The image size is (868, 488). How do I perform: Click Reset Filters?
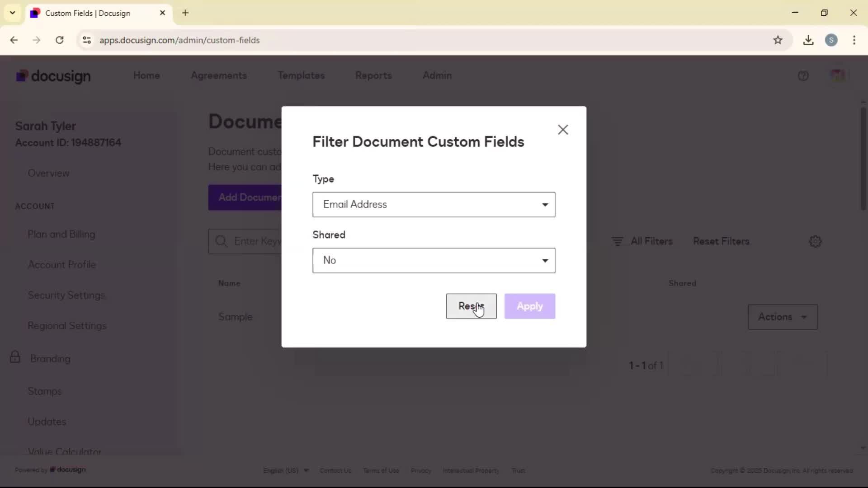[721, 241]
